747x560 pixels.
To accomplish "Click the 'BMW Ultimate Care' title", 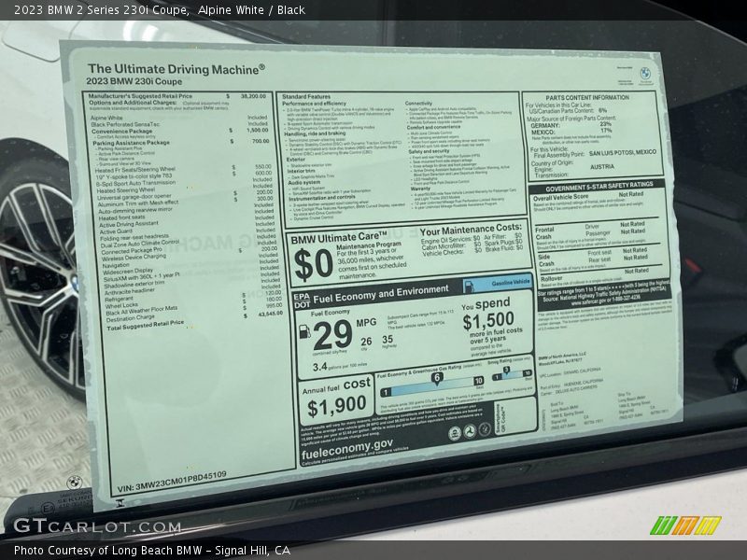I will pyautogui.click(x=339, y=237).
